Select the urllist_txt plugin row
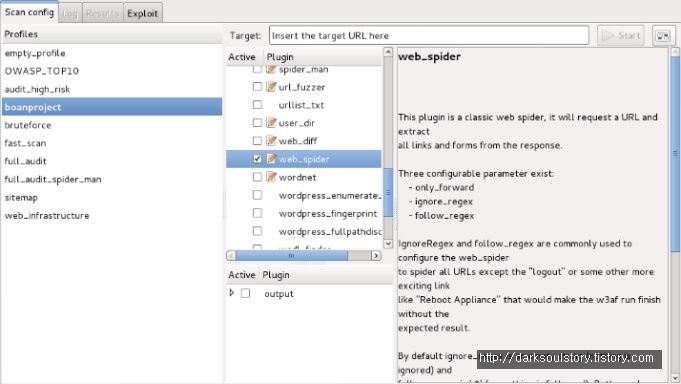Viewport: 681px width, 384px height. [x=304, y=105]
